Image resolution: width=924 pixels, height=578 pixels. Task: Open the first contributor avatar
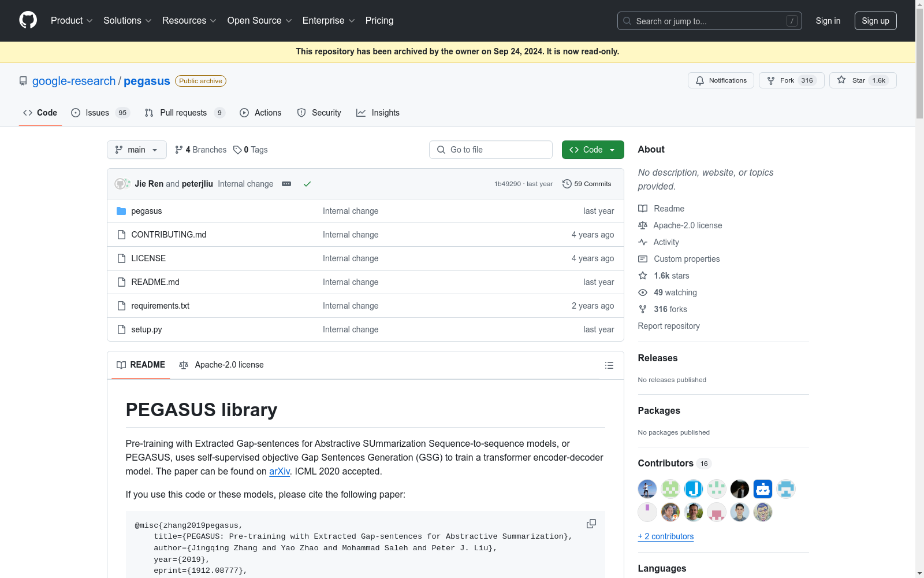tap(647, 489)
